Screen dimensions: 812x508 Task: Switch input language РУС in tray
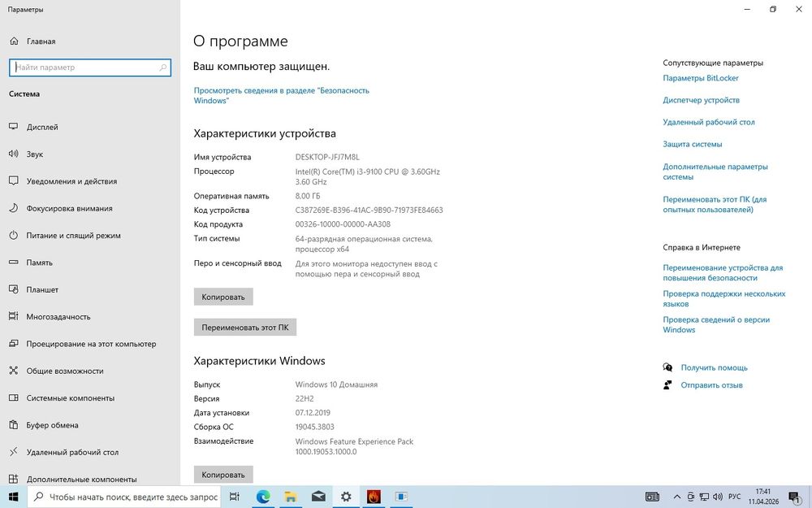tap(734, 497)
